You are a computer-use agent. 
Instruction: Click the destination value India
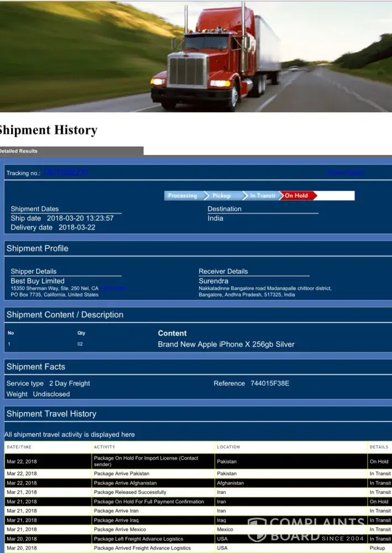[x=215, y=218]
